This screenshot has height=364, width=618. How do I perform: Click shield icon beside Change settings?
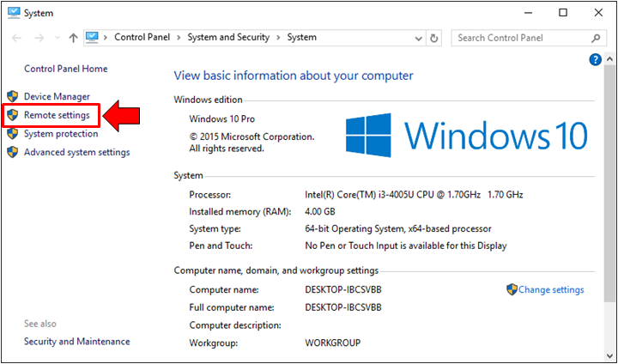tap(512, 290)
